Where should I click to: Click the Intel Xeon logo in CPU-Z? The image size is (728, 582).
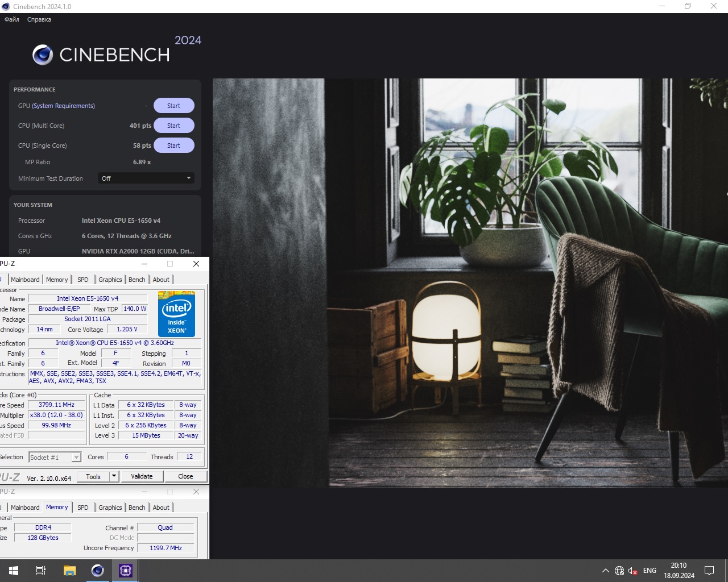[176, 314]
